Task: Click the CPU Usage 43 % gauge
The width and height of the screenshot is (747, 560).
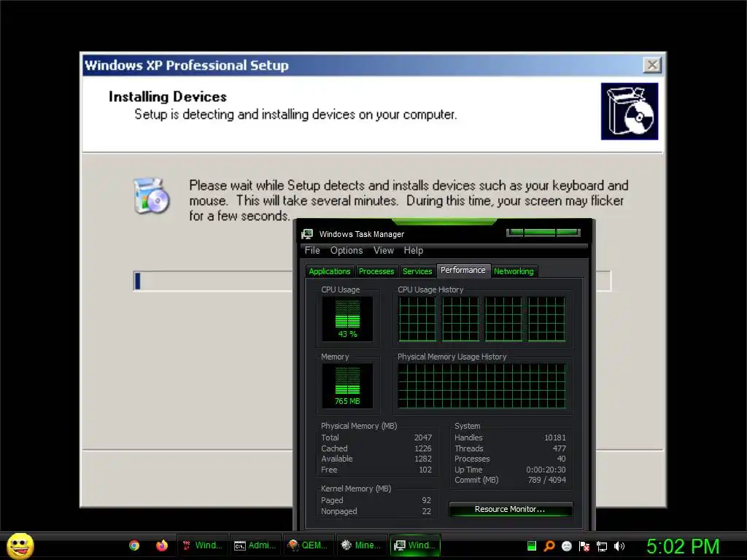Action: click(x=347, y=319)
